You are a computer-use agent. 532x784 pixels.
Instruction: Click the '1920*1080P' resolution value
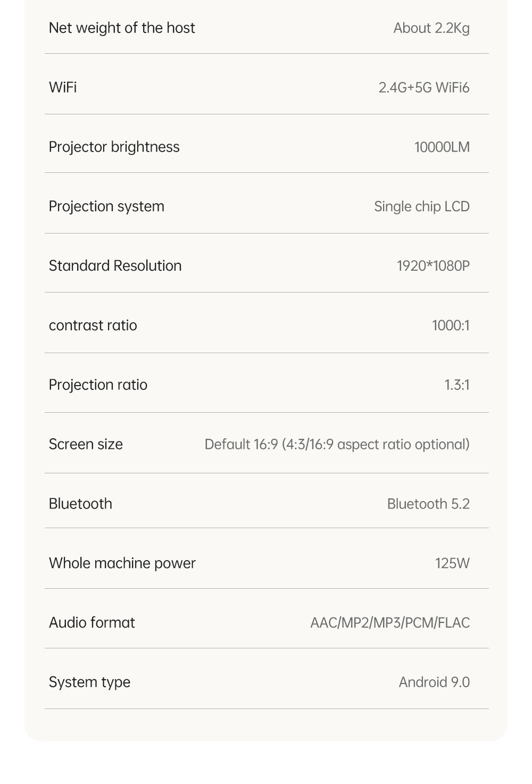pyautogui.click(x=434, y=266)
